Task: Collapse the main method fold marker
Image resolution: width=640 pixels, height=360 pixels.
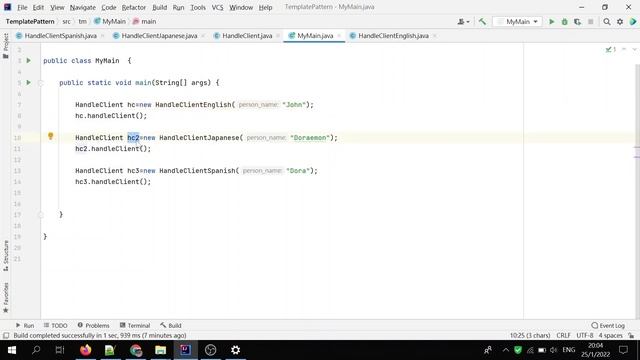Action: pos(40,83)
